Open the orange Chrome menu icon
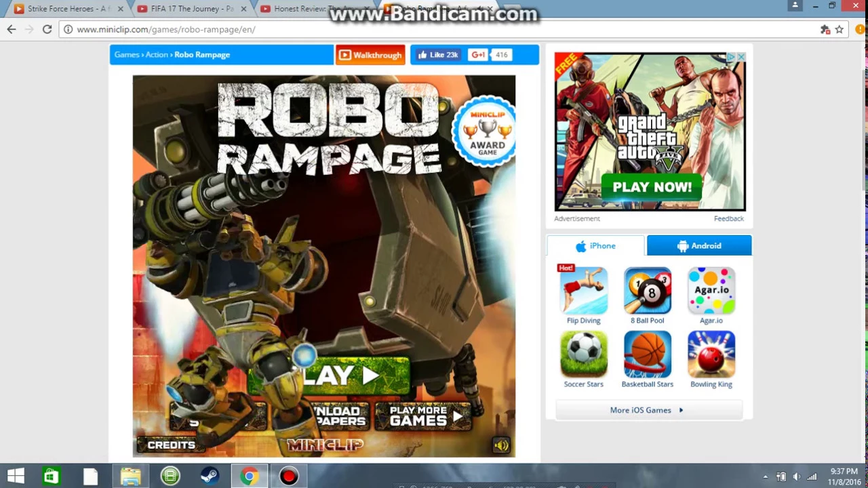This screenshot has width=868, height=488. tap(860, 29)
